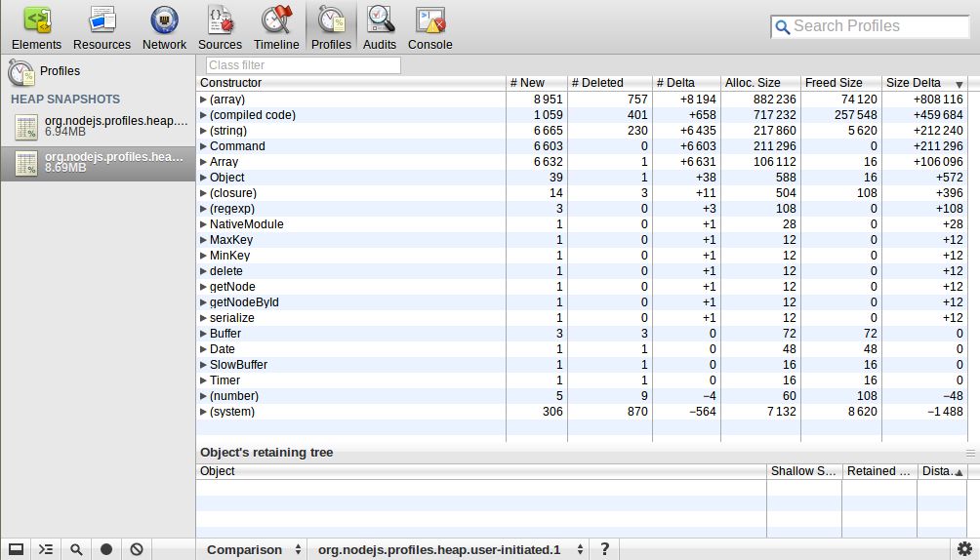This screenshot has height=560, width=980.
Task: Select the 6.94MB heap snapshot
Action: [x=99, y=126]
